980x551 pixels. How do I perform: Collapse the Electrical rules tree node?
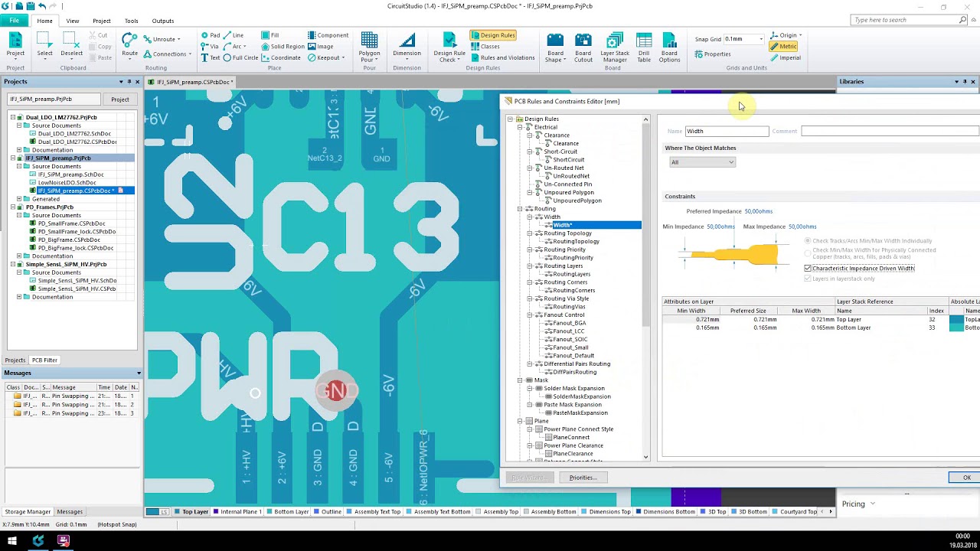(520, 127)
